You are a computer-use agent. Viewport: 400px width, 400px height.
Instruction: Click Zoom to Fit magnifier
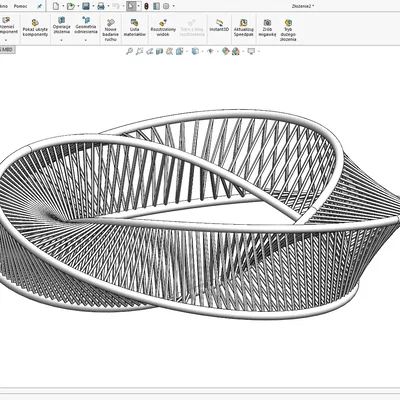point(129,51)
